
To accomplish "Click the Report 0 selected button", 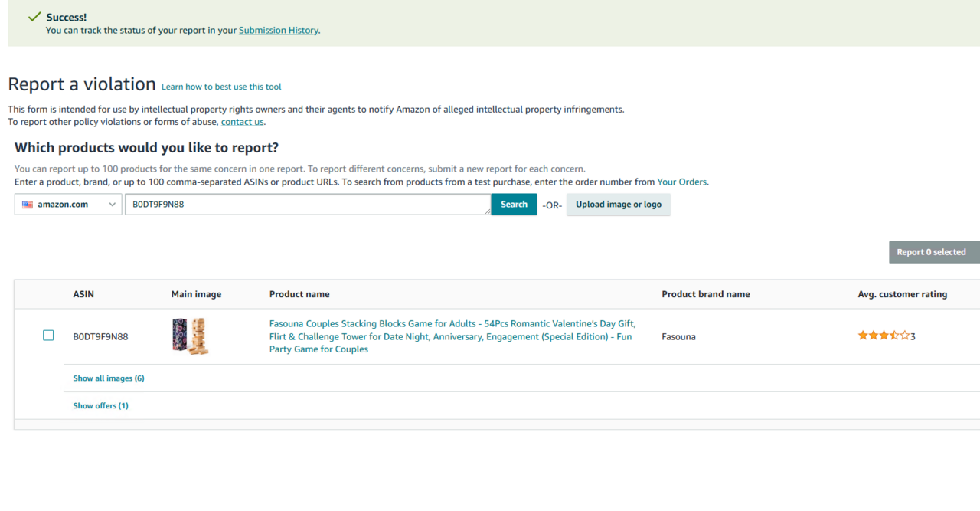I will tap(931, 252).
